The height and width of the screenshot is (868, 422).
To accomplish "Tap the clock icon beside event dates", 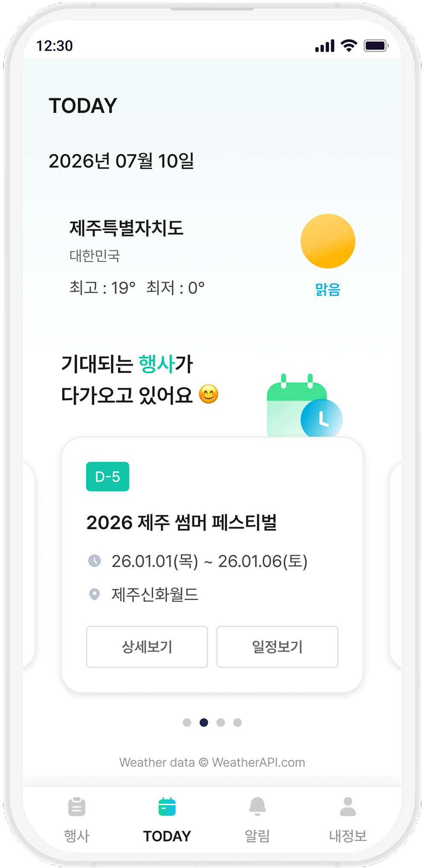I will tap(95, 561).
